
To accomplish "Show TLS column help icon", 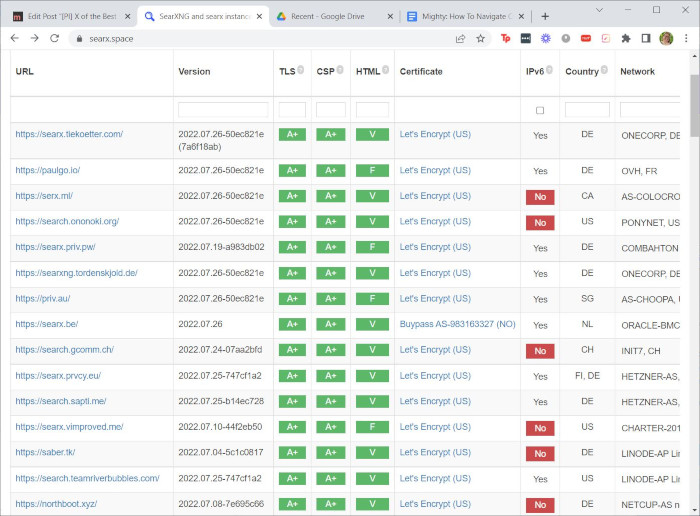I will point(301,70).
